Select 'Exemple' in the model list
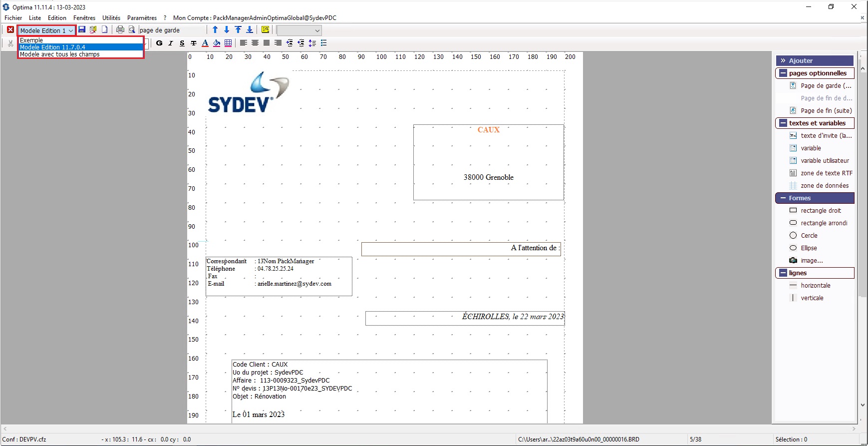Screen dimensions: 868x446 point(81,40)
